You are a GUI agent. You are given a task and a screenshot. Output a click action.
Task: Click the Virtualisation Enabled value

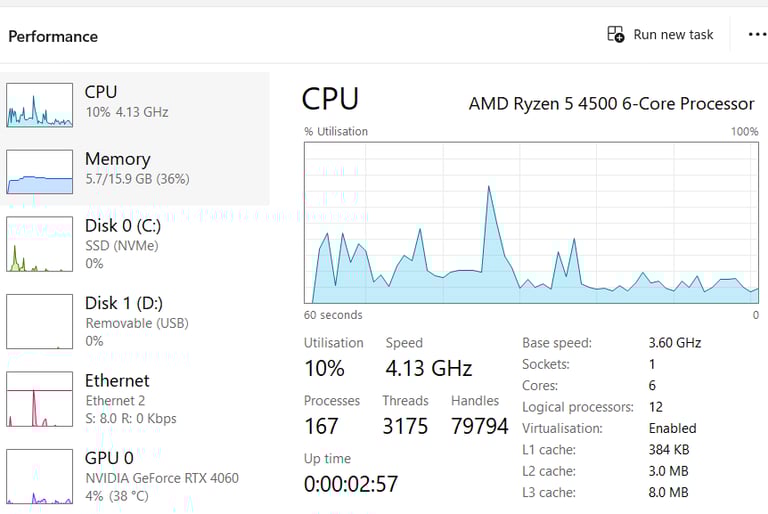point(672,428)
